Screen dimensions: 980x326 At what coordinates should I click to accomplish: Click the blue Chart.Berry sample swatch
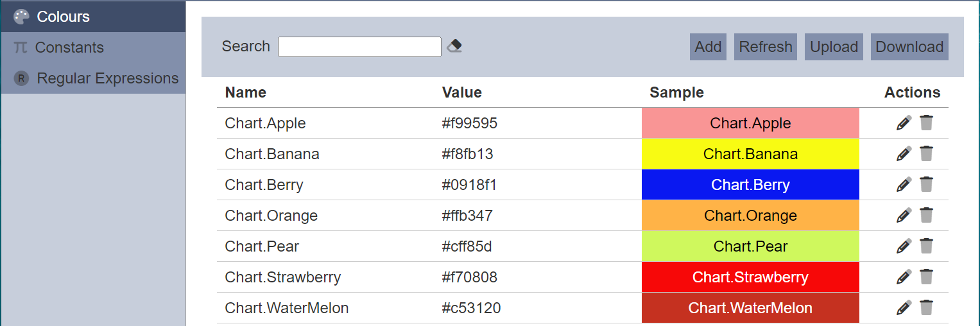(750, 185)
